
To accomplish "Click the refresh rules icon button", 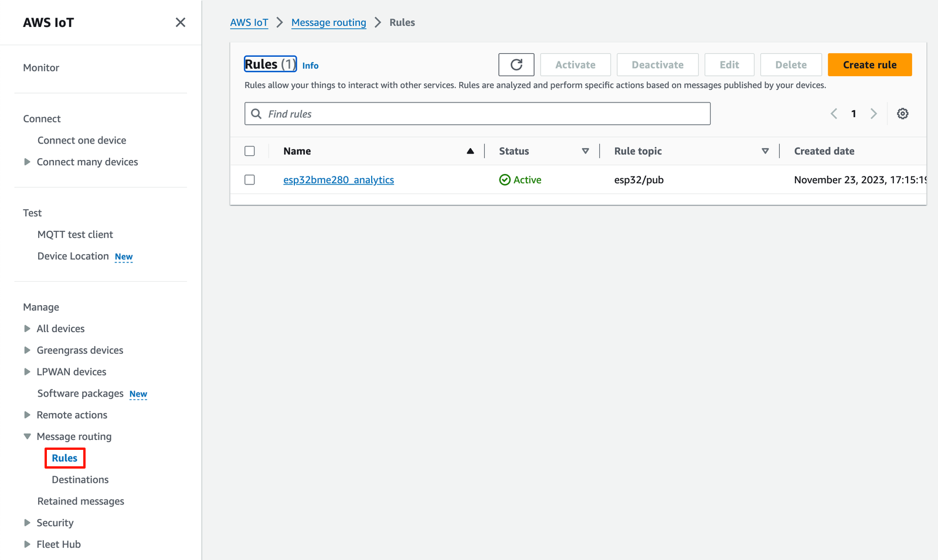I will [x=516, y=64].
